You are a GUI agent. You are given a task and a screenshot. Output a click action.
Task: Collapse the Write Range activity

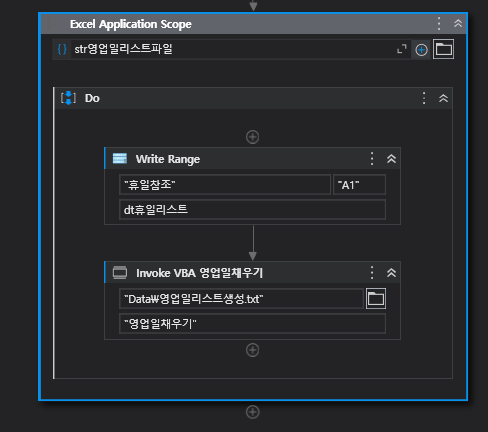pos(391,159)
